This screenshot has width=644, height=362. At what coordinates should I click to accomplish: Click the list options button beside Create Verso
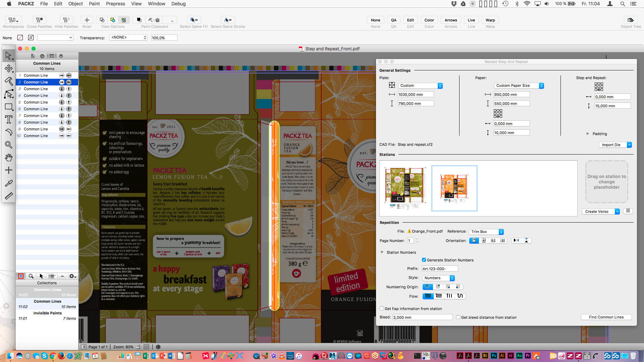point(628,211)
